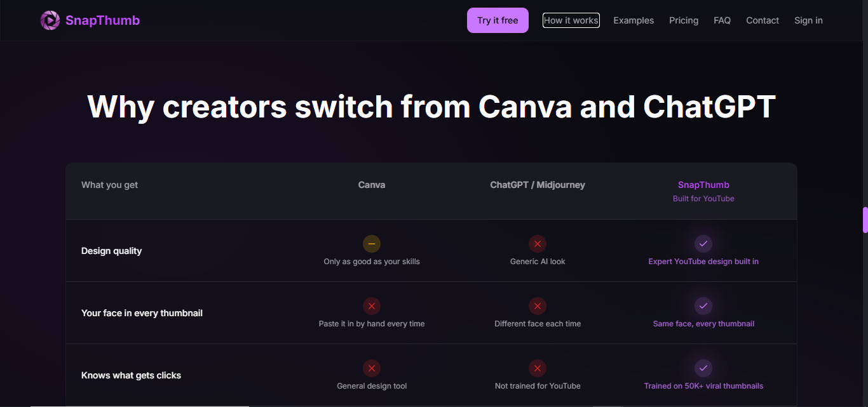Click the 'Not trained for YouTube' text
The height and width of the screenshot is (407, 868).
pyautogui.click(x=538, y=386)
